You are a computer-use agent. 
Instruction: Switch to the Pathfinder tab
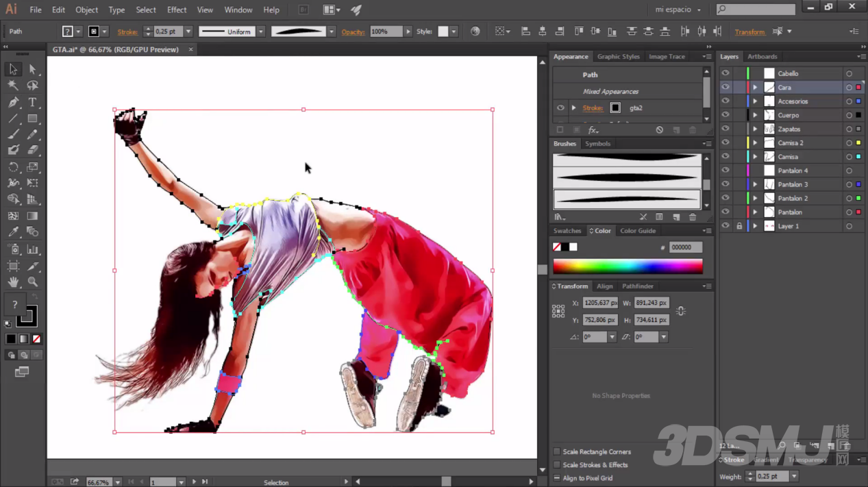pos(637,286)
